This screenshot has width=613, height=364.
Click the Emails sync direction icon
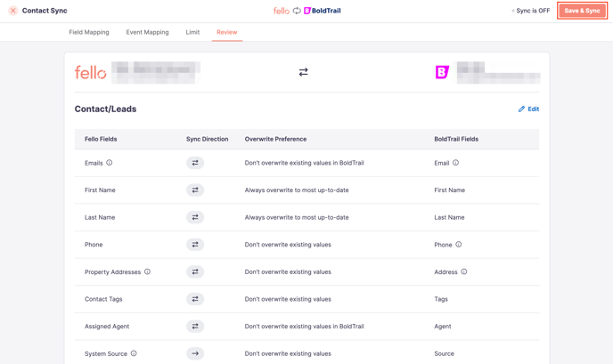(x=195, y=163)
